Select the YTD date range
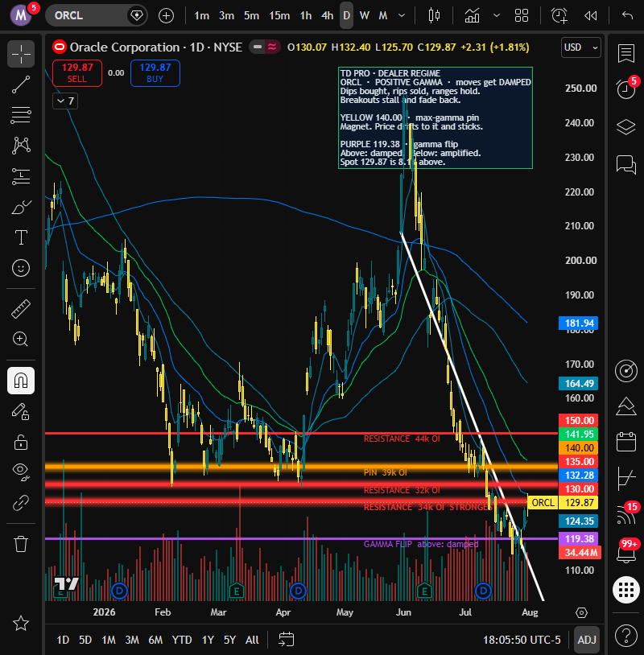The height and width of the screenshot is (655, 644). point(182,640)
